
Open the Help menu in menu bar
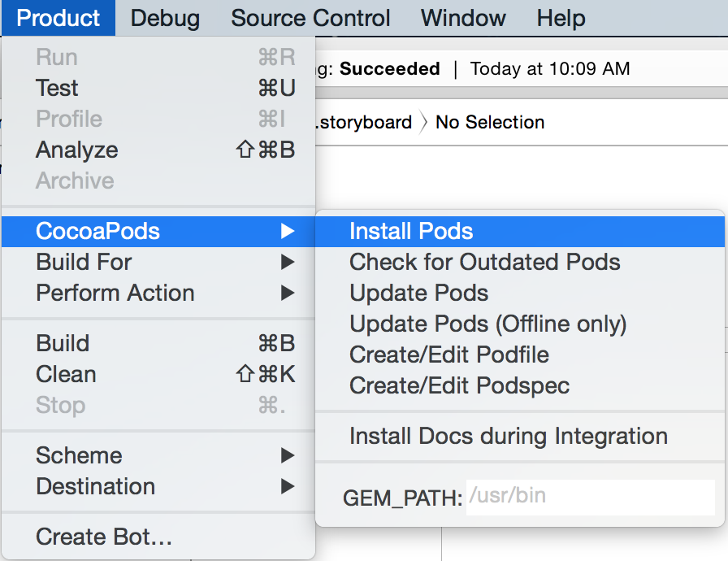pyautogui.click(x=561, y=18)
